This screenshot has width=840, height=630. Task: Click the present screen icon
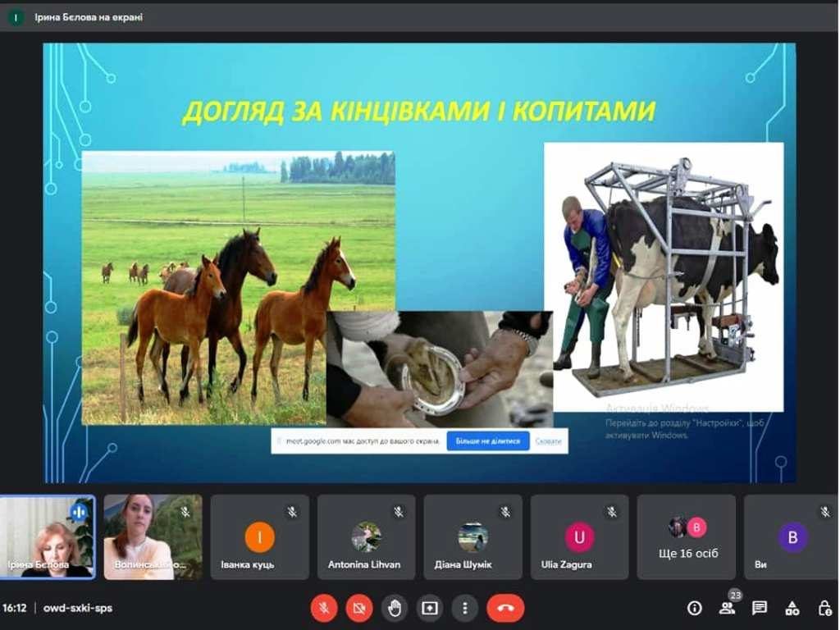point(429,608)
